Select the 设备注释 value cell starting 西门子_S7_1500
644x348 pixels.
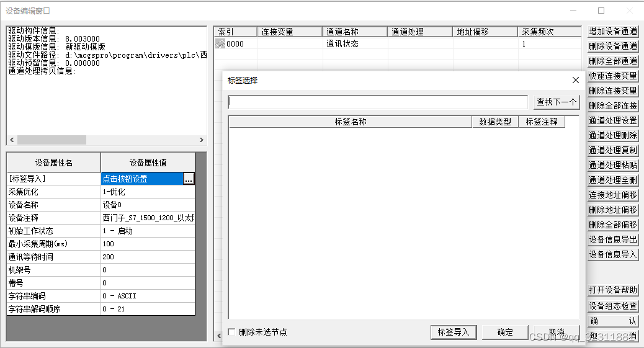148,218
